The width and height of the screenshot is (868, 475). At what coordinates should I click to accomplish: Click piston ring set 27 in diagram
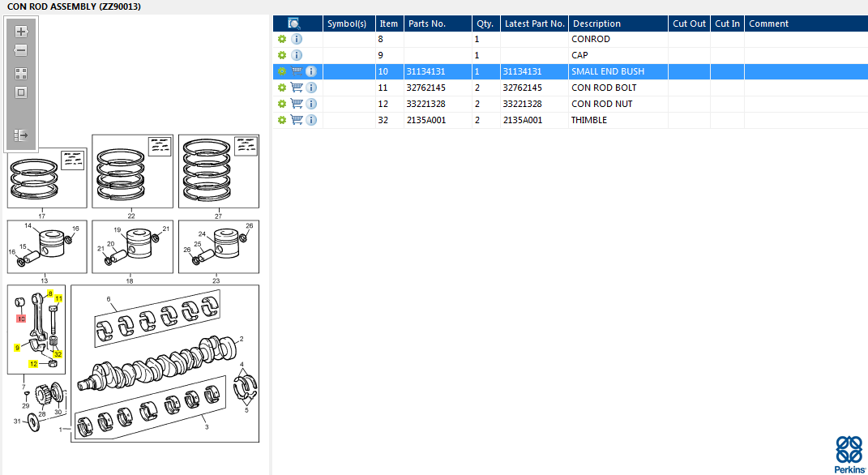[x=219, y=172]
